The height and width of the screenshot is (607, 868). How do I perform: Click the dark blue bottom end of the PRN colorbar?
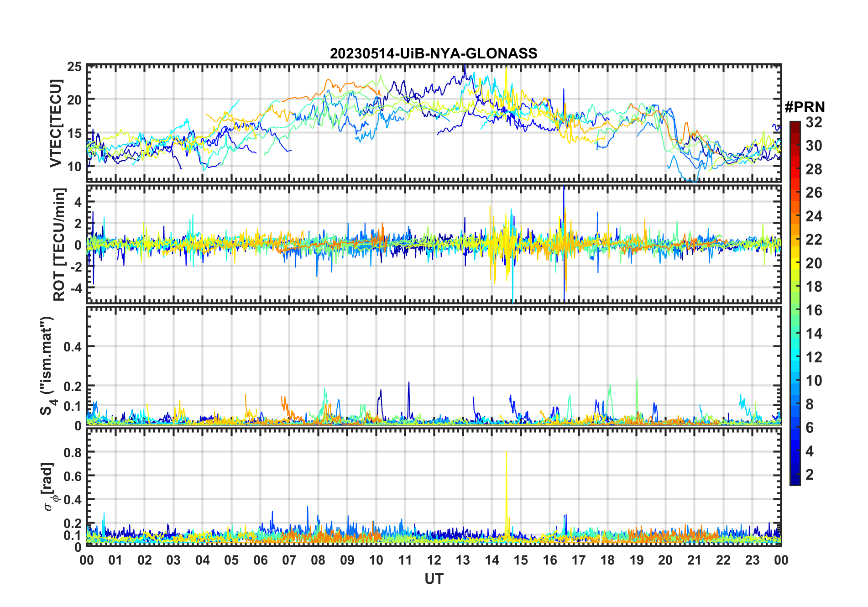pos(795,480)
